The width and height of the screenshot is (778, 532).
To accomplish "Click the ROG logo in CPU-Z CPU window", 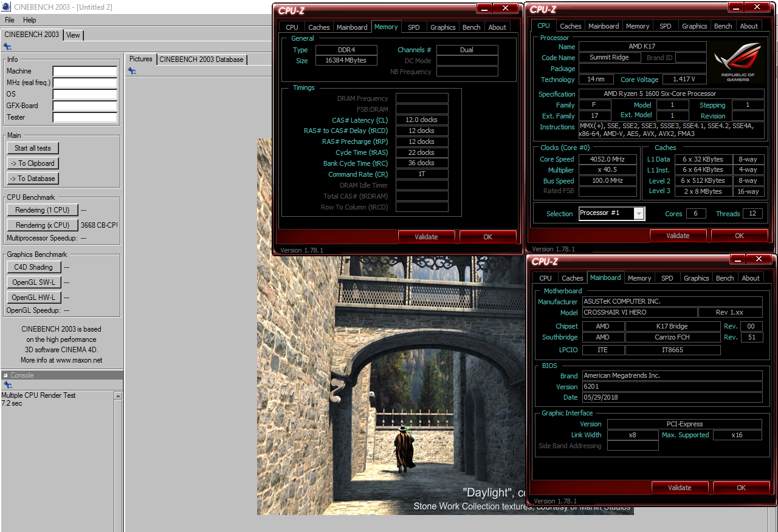I will tap(738, 63).
